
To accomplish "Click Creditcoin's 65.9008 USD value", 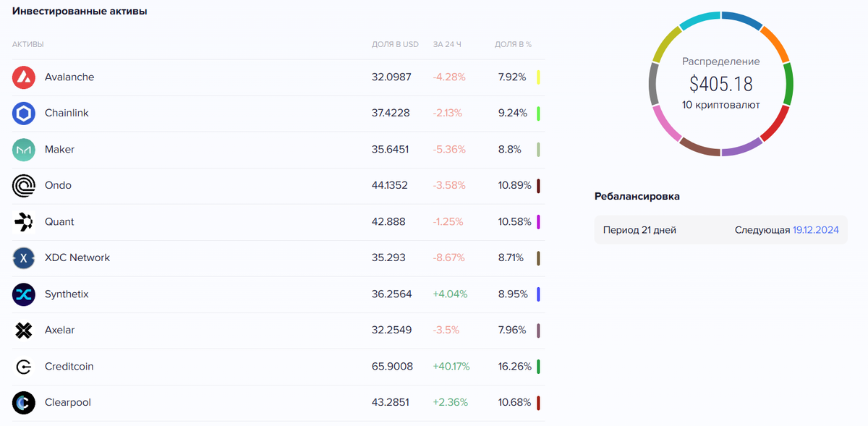I will tap(392, 367).
